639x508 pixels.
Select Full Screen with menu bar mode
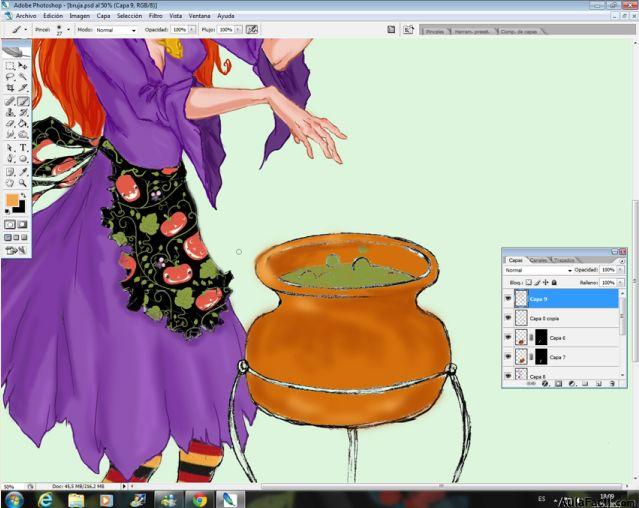point(16,237)
